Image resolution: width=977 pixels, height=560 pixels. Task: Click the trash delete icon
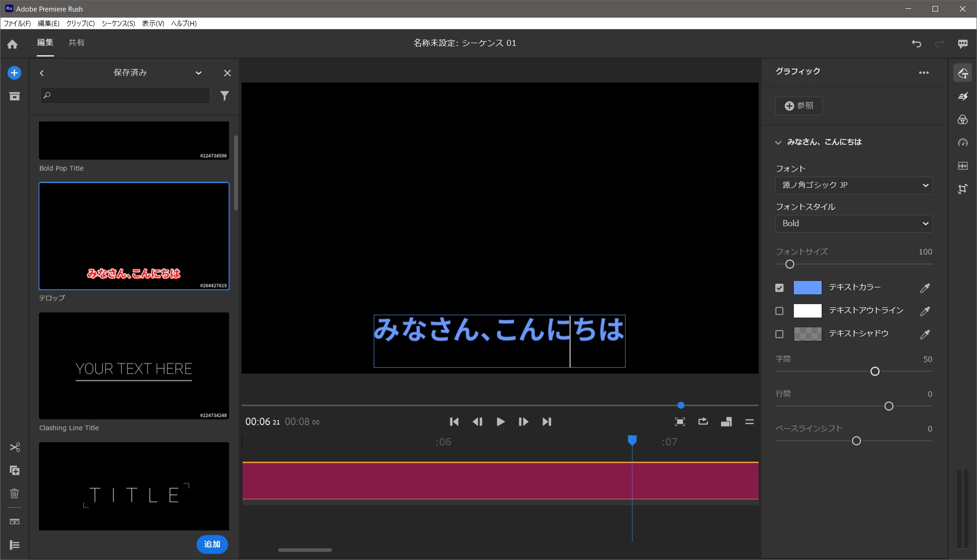[x=14, y=494]
